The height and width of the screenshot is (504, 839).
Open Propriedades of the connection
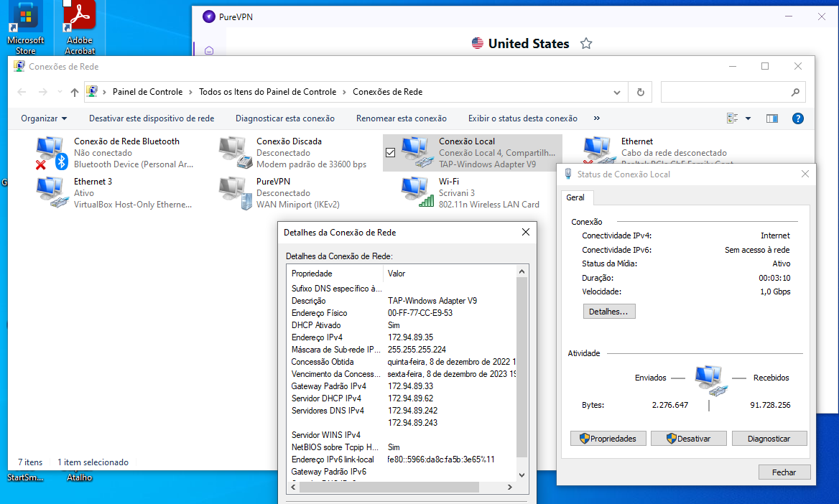(x=608, y=439)
